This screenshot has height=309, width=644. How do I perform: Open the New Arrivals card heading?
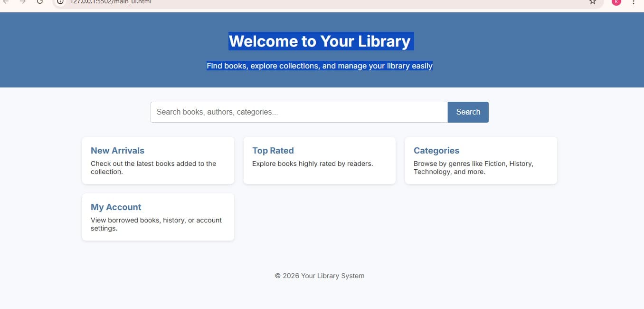point(117,150)
